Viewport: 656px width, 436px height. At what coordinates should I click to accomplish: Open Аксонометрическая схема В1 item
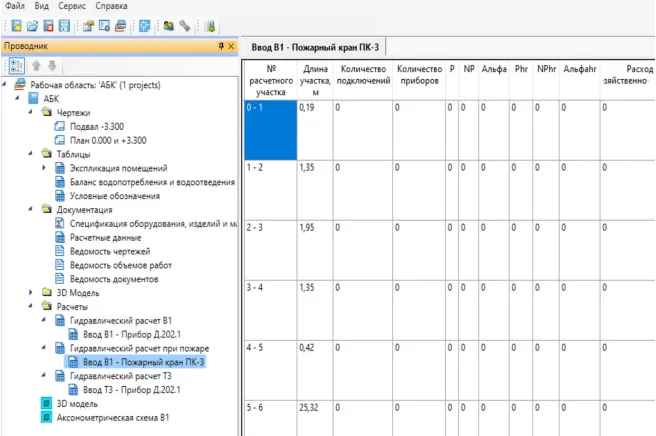112,417
